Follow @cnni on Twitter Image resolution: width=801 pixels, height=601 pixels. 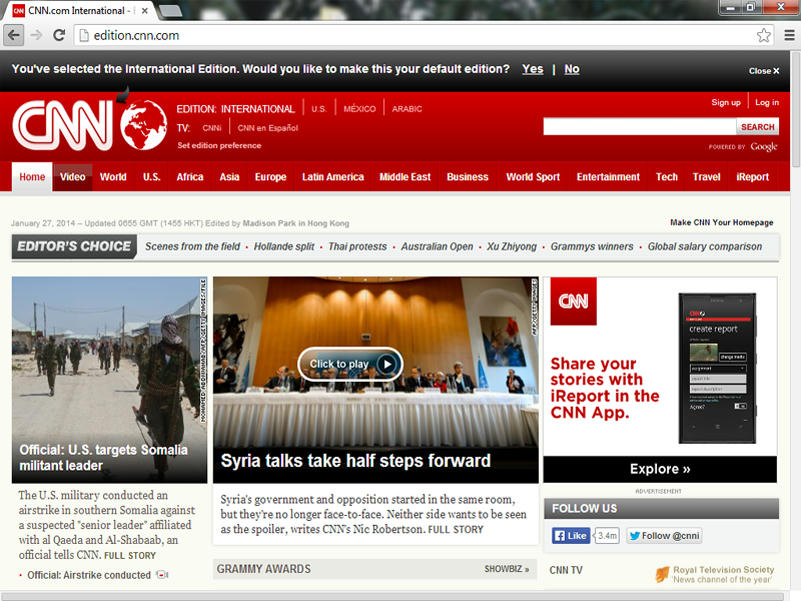tap(664, 536)
